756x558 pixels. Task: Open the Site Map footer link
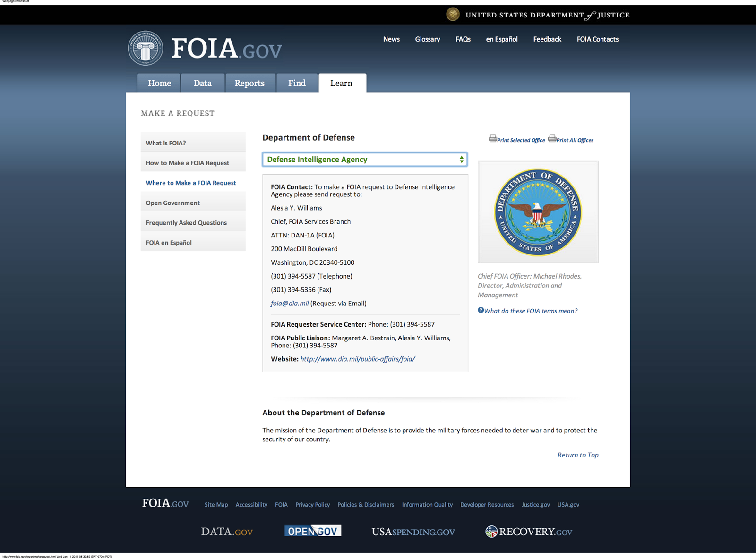pos(216,505)
